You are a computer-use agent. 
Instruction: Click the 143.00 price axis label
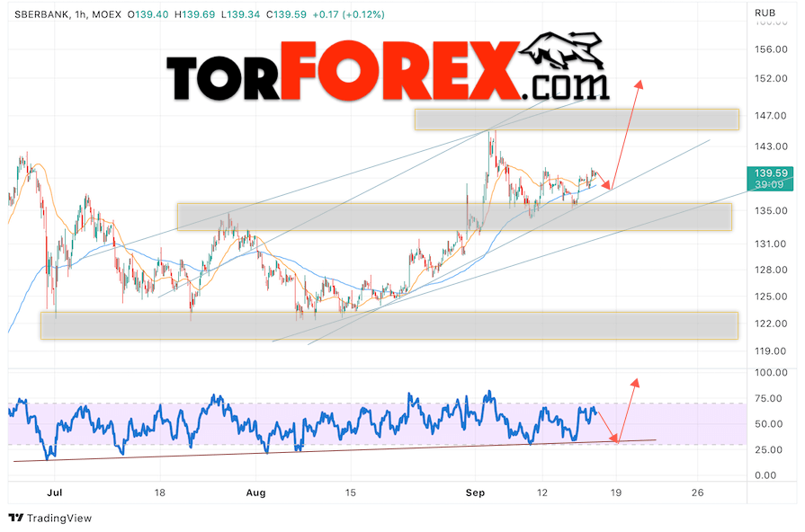771,146
